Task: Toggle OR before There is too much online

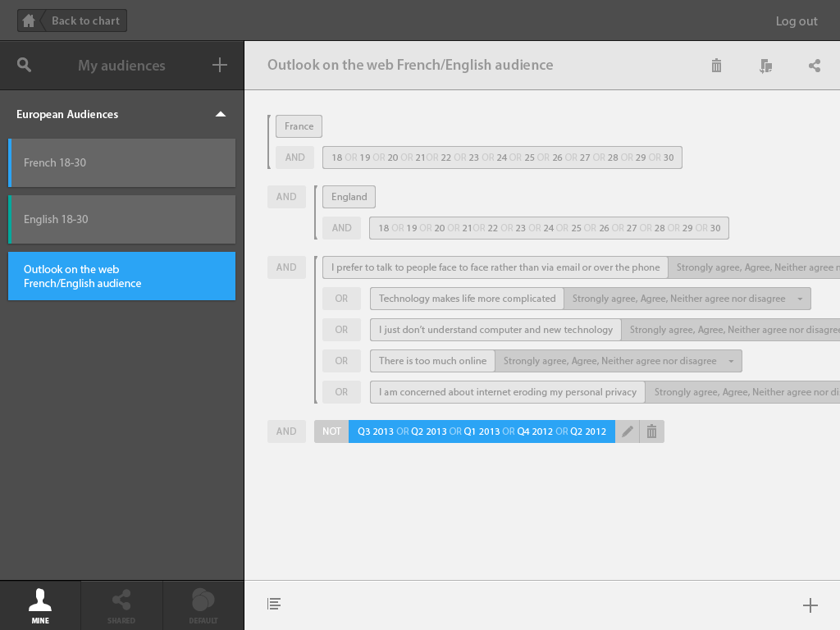Action: (x=342, y=361)
